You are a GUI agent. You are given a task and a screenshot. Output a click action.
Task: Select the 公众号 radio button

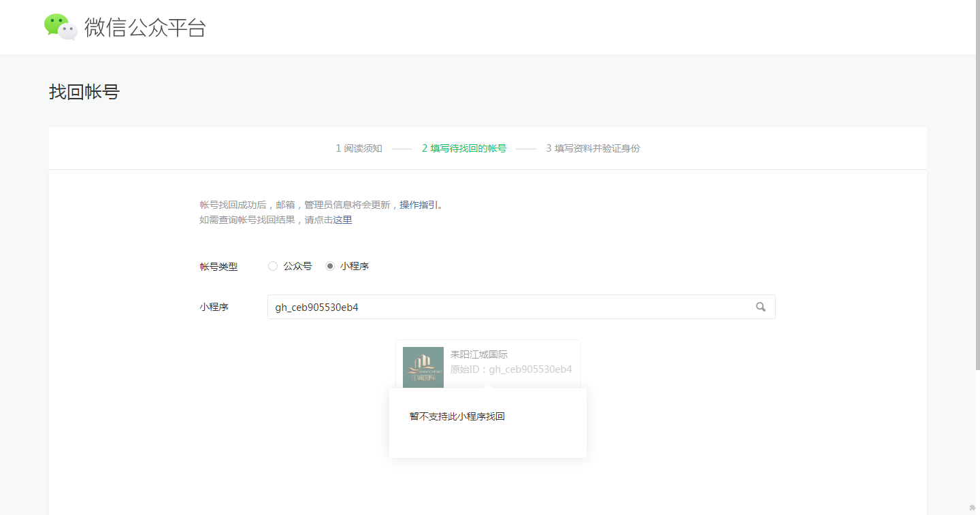(273, 266)
